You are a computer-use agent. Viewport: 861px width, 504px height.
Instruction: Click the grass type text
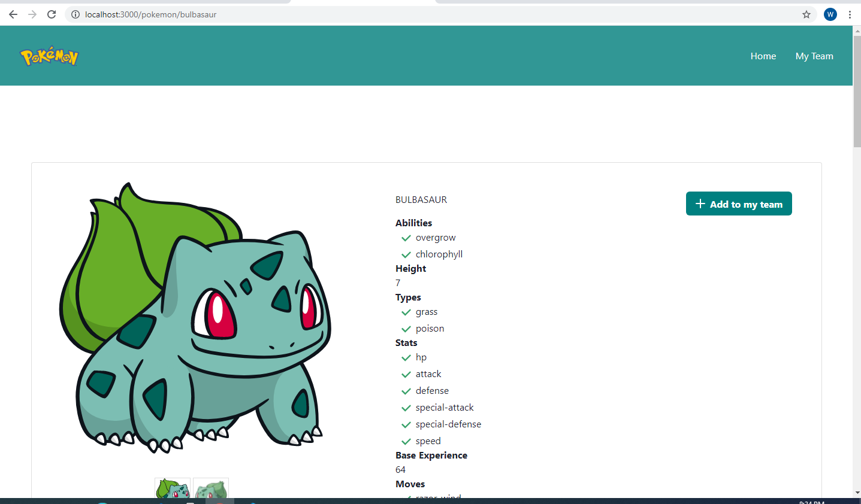427,312
